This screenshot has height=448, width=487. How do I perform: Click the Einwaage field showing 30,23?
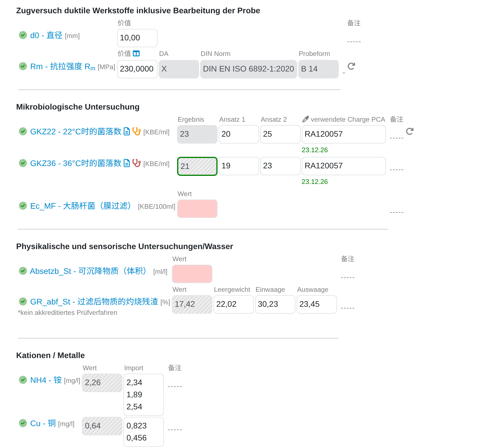pos(275,304)
